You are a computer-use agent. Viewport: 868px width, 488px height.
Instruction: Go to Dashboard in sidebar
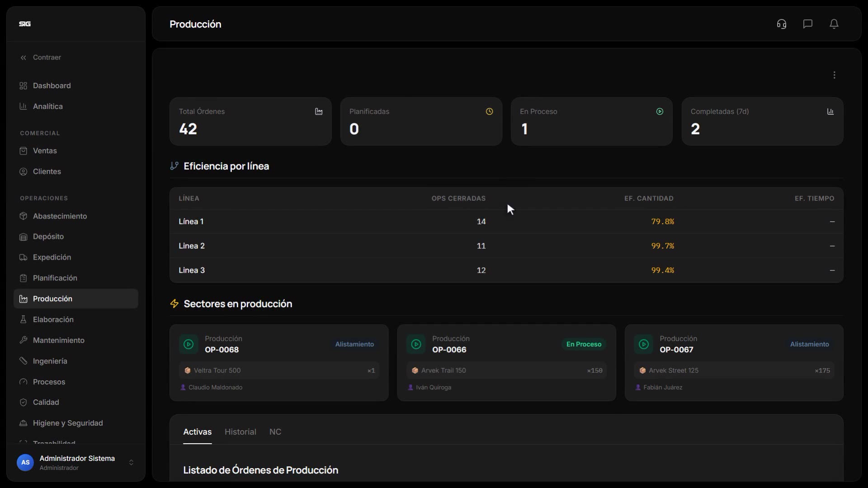[x=76, y=85]
